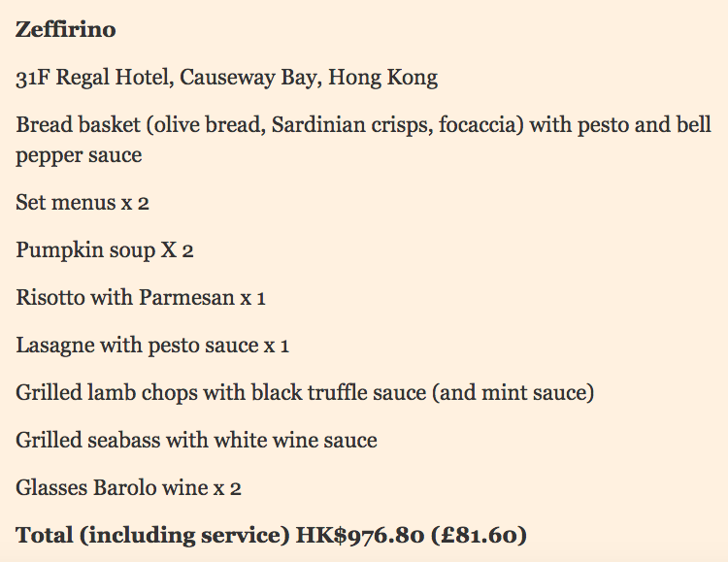728x562 pixels.
Task: Click the £81.60 price in parentheses
Action: [x=480, y=536]
